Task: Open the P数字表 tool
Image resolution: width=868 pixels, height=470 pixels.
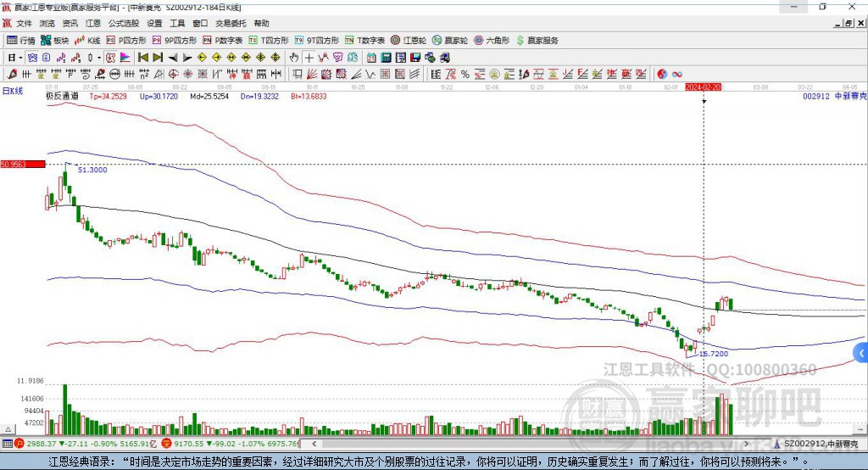Action: (x=223, y=41)
